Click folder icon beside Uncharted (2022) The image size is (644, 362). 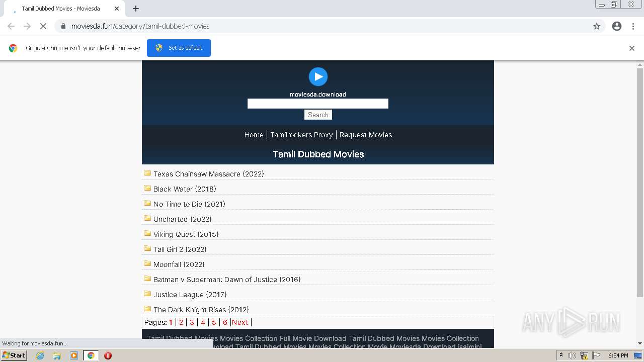point(147,218)
